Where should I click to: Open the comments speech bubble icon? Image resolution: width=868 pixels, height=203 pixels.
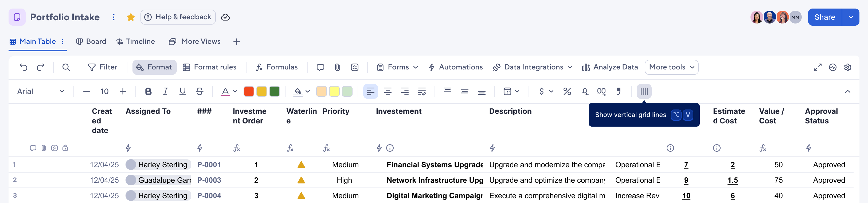pos(320,67)
